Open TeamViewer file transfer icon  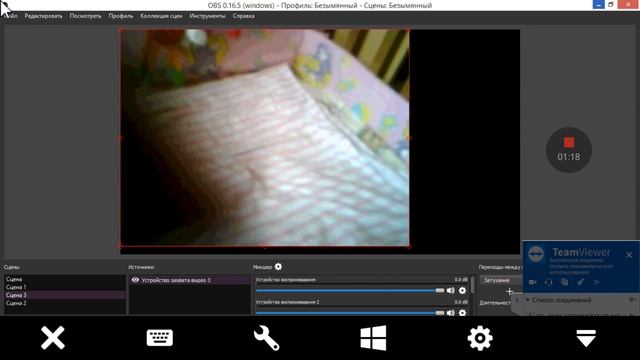pos(564,282)
